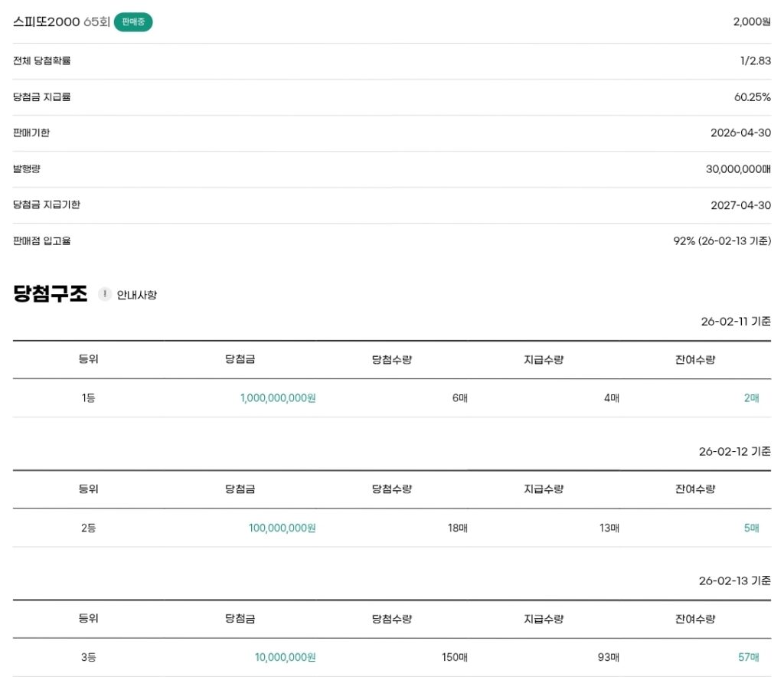This screenshot has height=677, width=784.
Task: Click the 100,000,000원 second prize amount
Action: [x=282, y=528]
